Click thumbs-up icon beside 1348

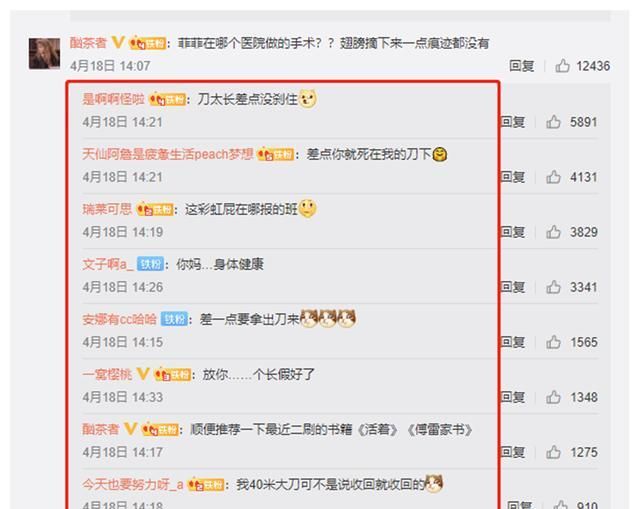(553, 397)
